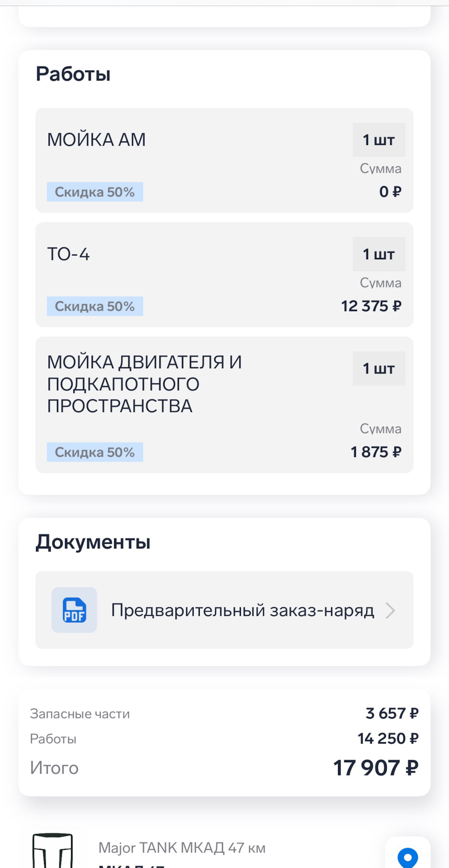
Task: Tap Скидка 50% badge on engine wash
Action: pos(95,452)
